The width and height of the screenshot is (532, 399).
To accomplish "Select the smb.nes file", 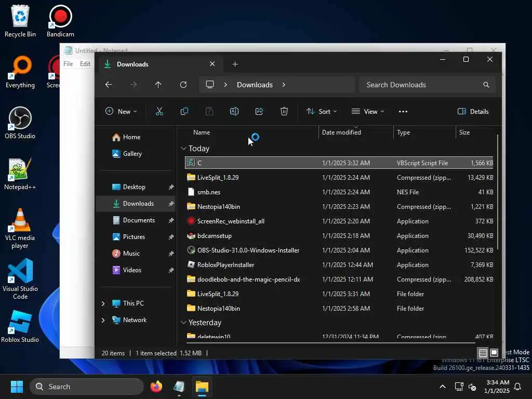I will point(339,192).
